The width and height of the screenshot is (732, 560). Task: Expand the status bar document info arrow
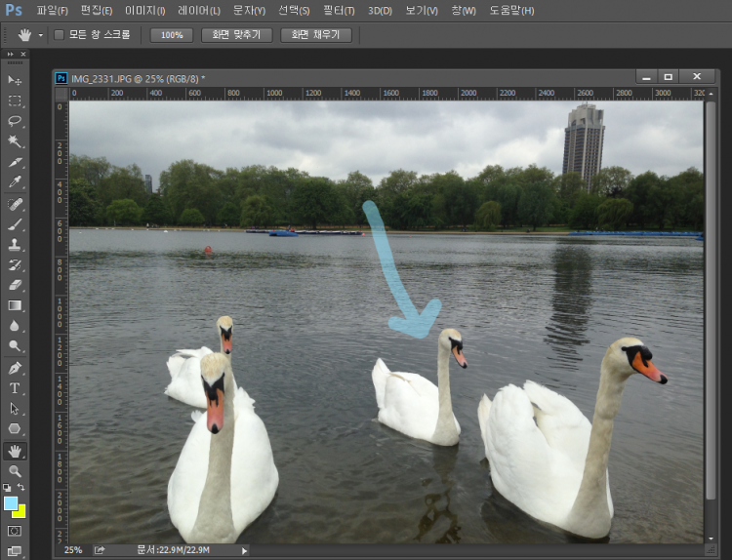point(244,550)
